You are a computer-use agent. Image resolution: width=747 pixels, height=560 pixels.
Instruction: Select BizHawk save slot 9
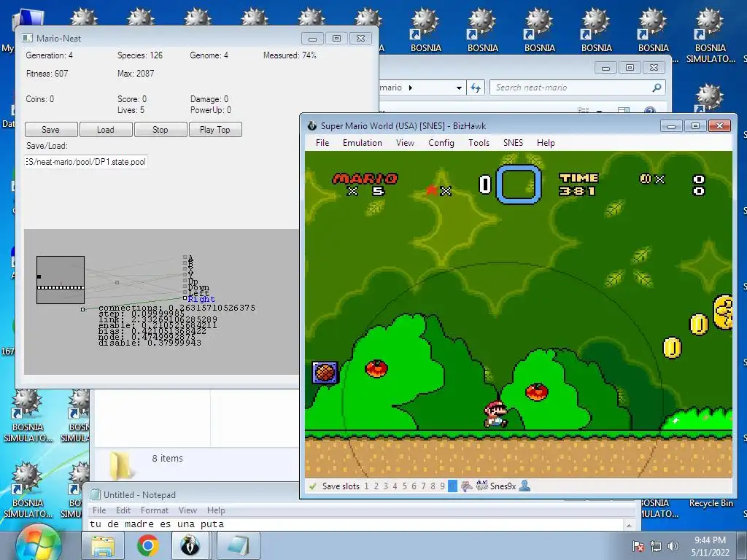(443, 486)
